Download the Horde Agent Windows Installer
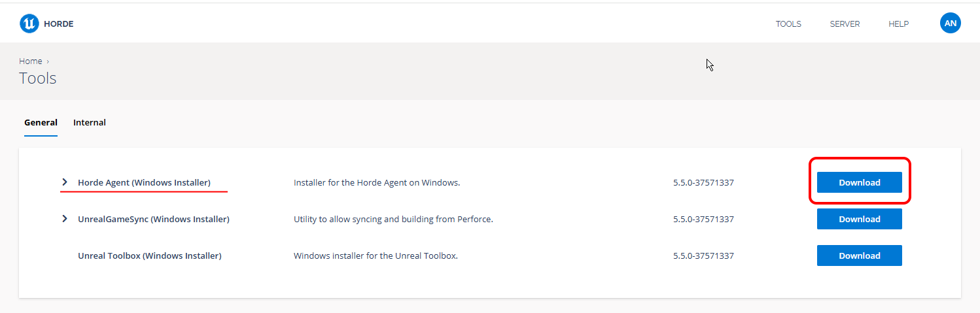Screen dimensions: 980x313 coord(860,182)
